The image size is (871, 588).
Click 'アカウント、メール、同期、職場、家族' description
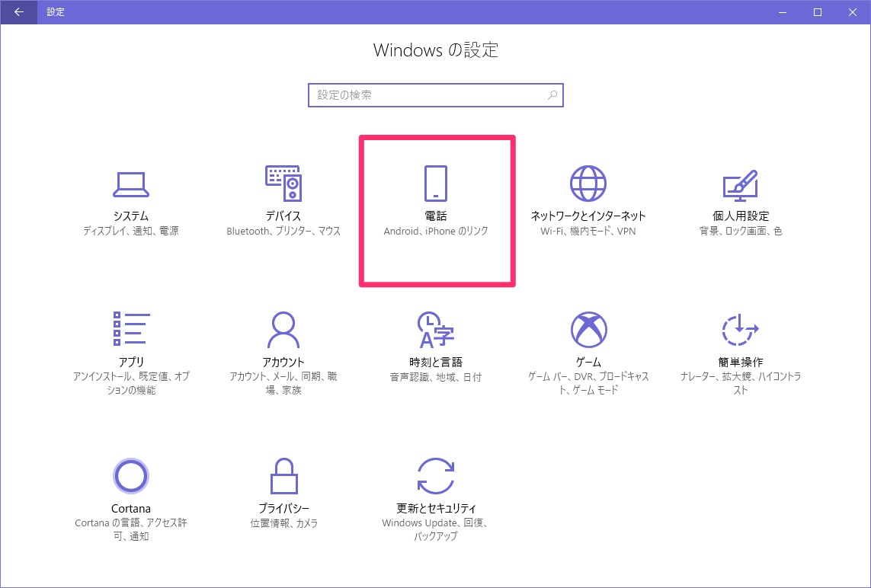click(x=283, y=384)
